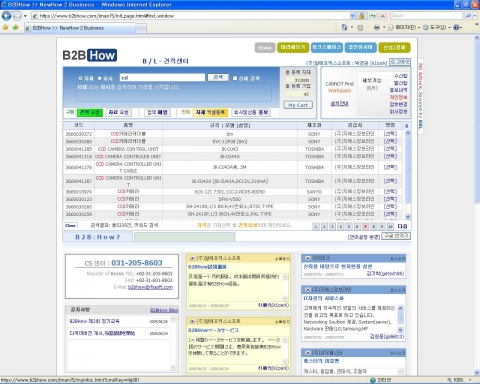This screenshot has width=480, height=384.
Task: Click the Print icon in the command bar
Action: click(377, 28)
